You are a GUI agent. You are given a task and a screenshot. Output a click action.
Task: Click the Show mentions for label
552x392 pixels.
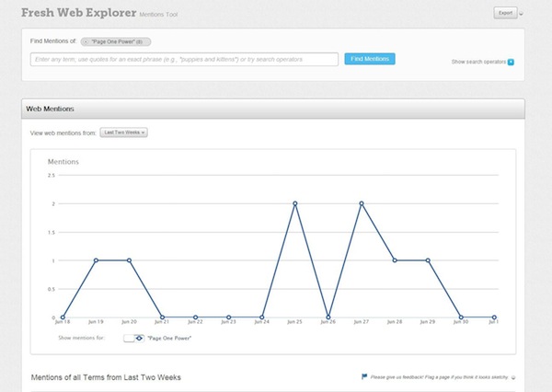click(81, 338)
